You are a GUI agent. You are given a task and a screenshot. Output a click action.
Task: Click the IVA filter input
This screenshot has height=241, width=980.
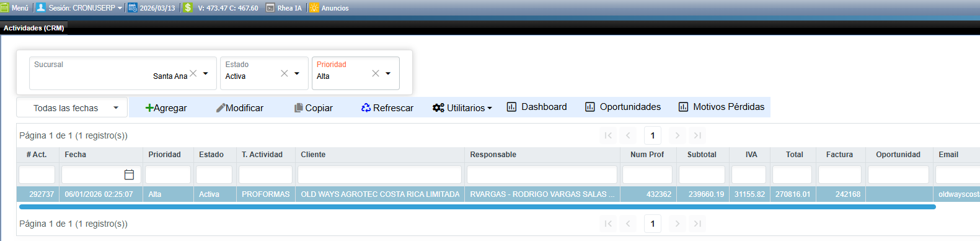pyautogui.click(x=749, y=175)
